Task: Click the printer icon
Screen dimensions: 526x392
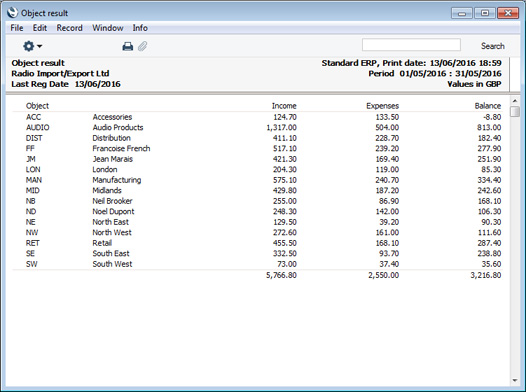Action: [127, 46]
